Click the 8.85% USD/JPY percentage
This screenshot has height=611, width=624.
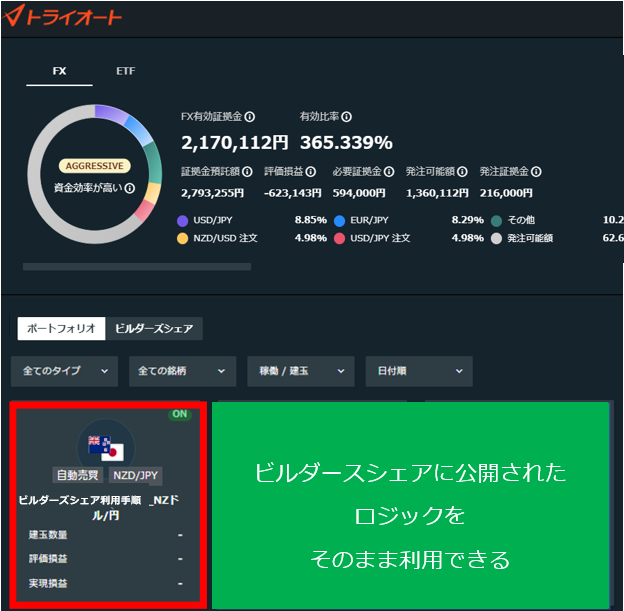[x=310, y=220]
